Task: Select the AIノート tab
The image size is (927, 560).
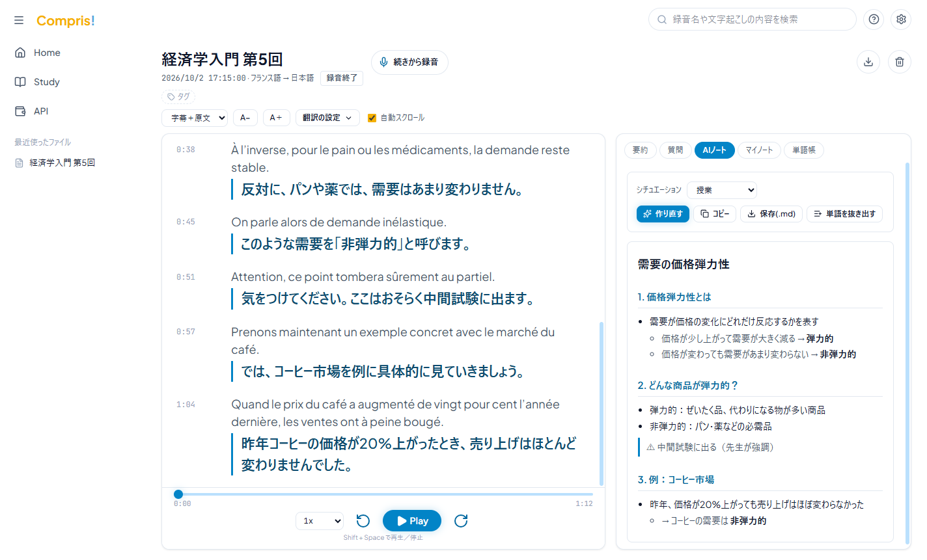Action: tap(715, 150)
